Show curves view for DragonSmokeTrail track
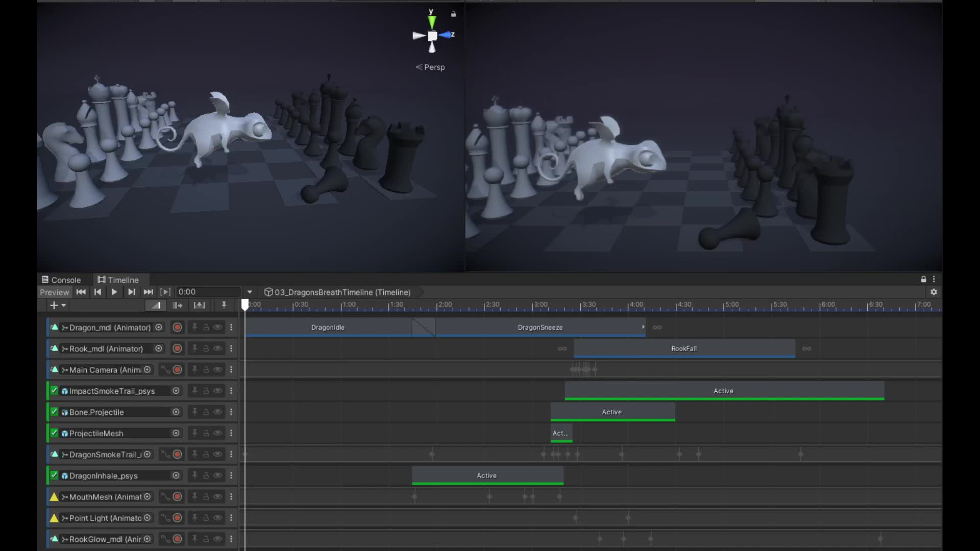Image resolution: width=980 pixels, height=551 pixels. (x=165, y=454)
